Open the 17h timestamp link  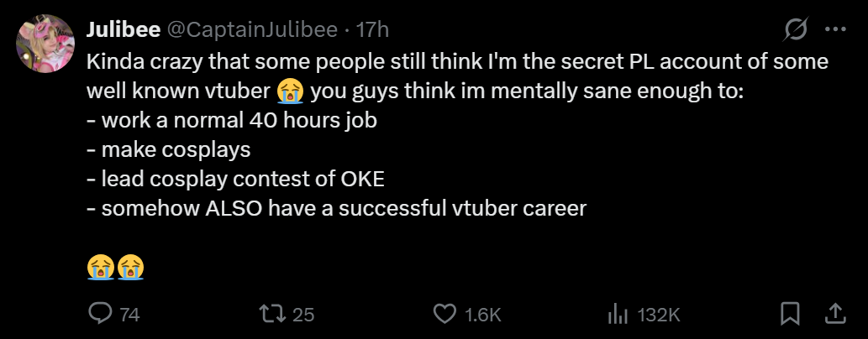372,29
